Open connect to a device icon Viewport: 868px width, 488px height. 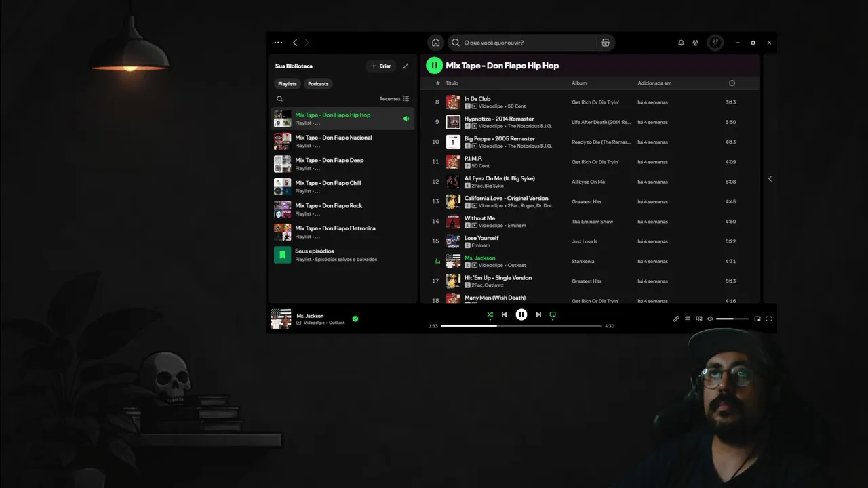pos(699,319)
